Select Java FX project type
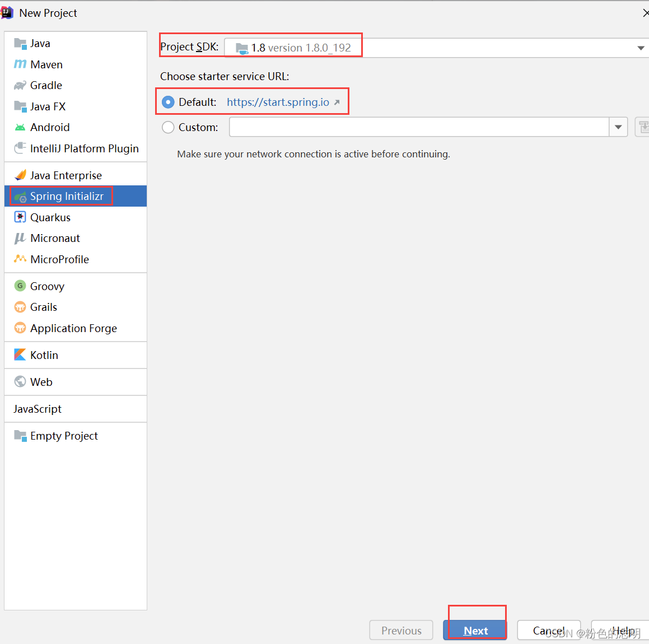 click(76, 106)
